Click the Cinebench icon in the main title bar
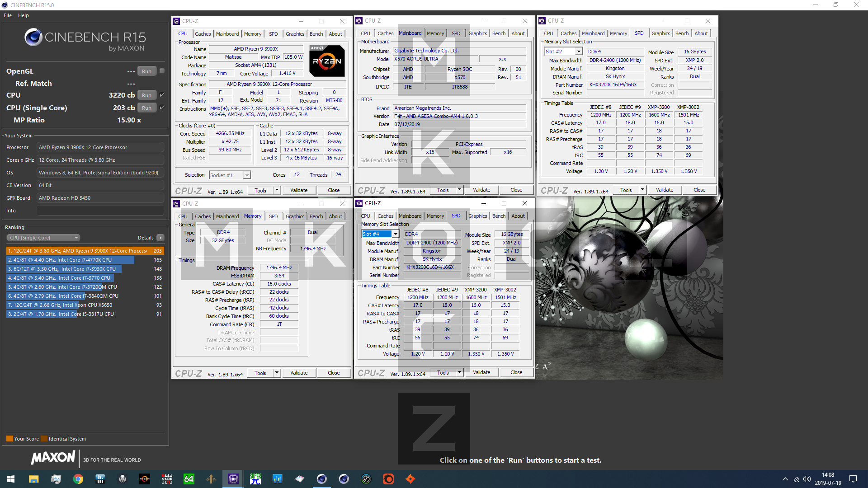The image size is (868, 488). point(5,5)
